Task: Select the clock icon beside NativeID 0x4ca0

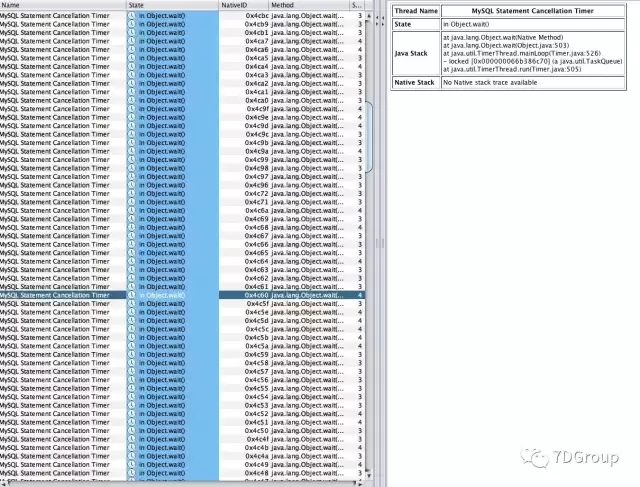Action: coord(131,100)
